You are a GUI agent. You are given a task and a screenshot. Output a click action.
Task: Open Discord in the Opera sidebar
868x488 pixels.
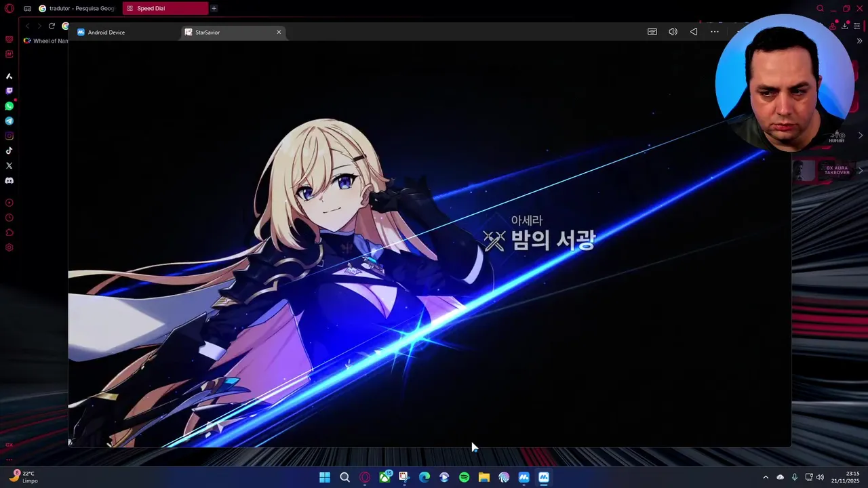click(x=9, y=181)
